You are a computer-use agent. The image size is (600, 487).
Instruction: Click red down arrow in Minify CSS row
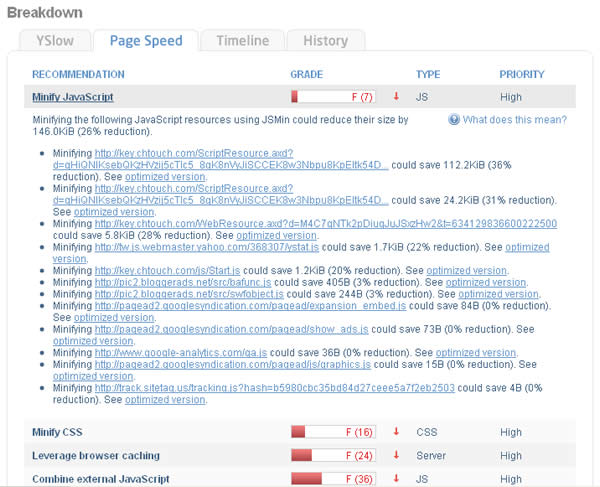[x=396, y=432]
